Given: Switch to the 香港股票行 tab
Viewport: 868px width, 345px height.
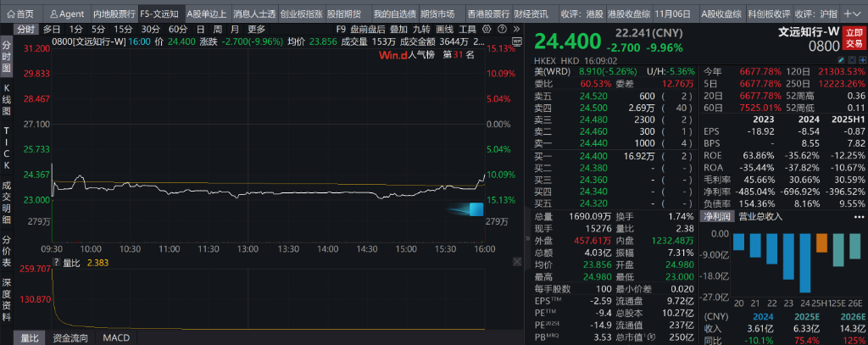Looking at the screenshot, I should (488, 14).
